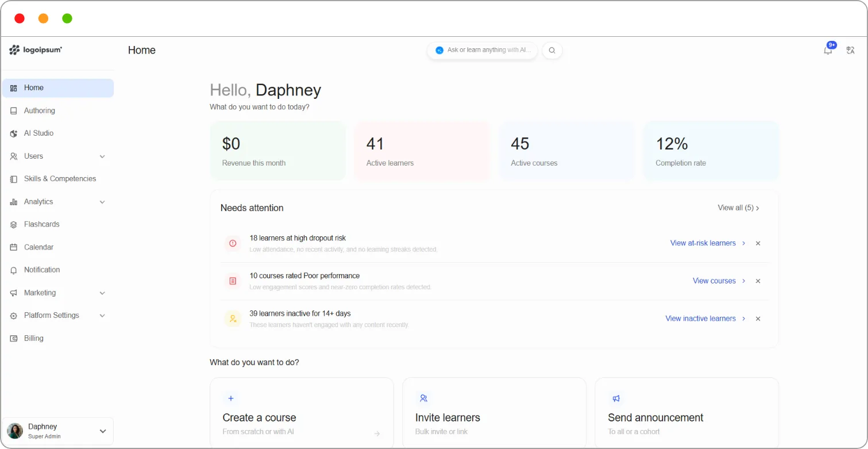The height and width of the screenshot is (449, 868).
Task: Click the 12% Completion rate card
Action: pos(711,151)
